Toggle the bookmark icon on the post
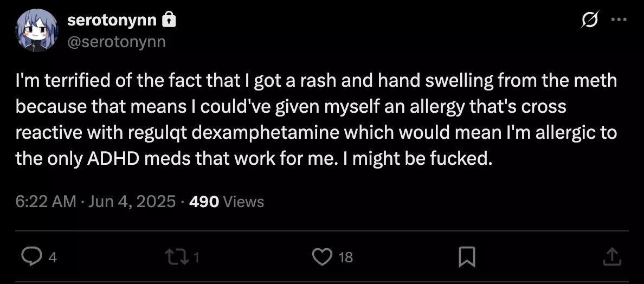The image size is (644, 284). point(467,256)
